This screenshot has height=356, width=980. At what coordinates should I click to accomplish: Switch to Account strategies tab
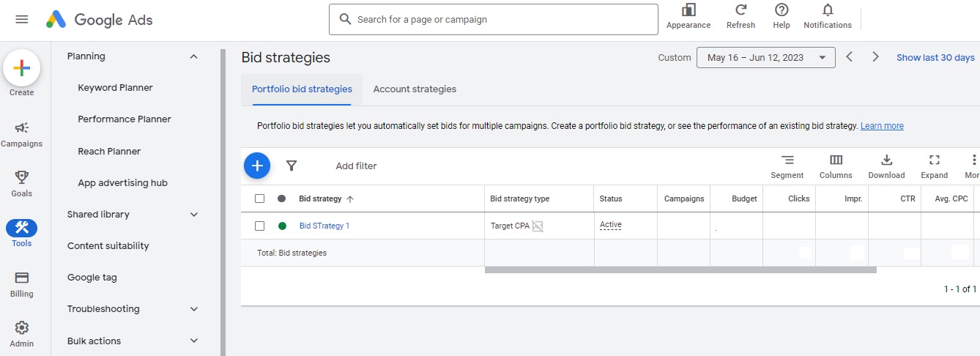(415, 89)
